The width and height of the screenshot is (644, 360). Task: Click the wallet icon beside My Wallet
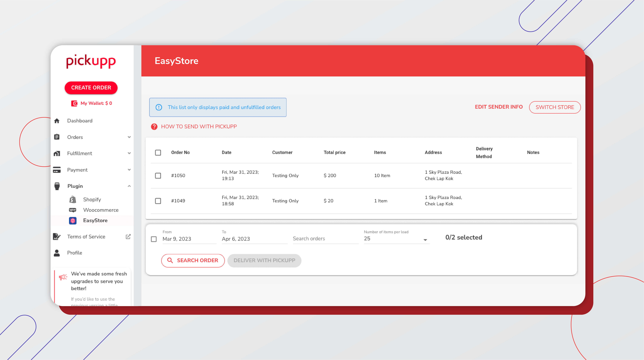coord(74,103)
